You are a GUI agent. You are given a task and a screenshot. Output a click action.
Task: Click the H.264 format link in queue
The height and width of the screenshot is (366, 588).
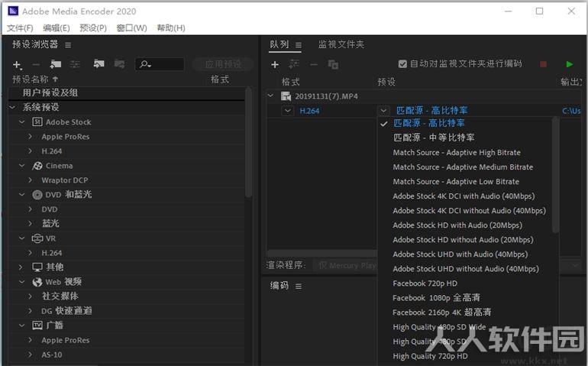[309, 111]
